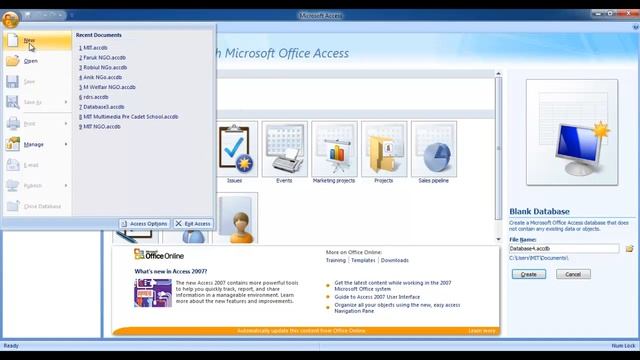This screenshot has height=360, width=640.
Task: Select New in the Office menu
Action: pos(38,40)
